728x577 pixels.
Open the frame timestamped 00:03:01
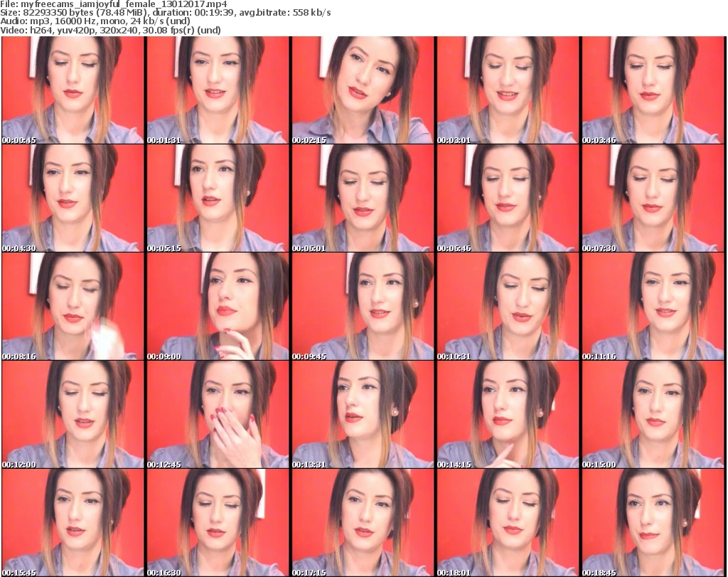[508, 90]
